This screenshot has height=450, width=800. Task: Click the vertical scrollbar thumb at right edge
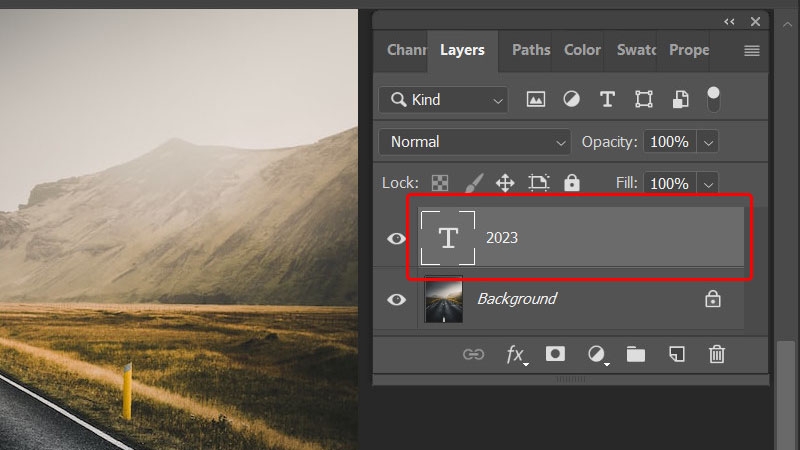tap(786, 395)
